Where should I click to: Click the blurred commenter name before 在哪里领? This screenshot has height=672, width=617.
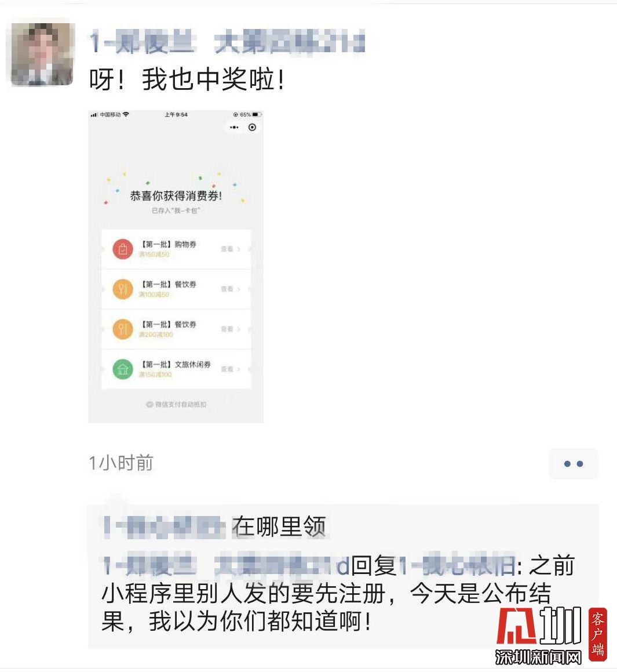click(165, 527)
